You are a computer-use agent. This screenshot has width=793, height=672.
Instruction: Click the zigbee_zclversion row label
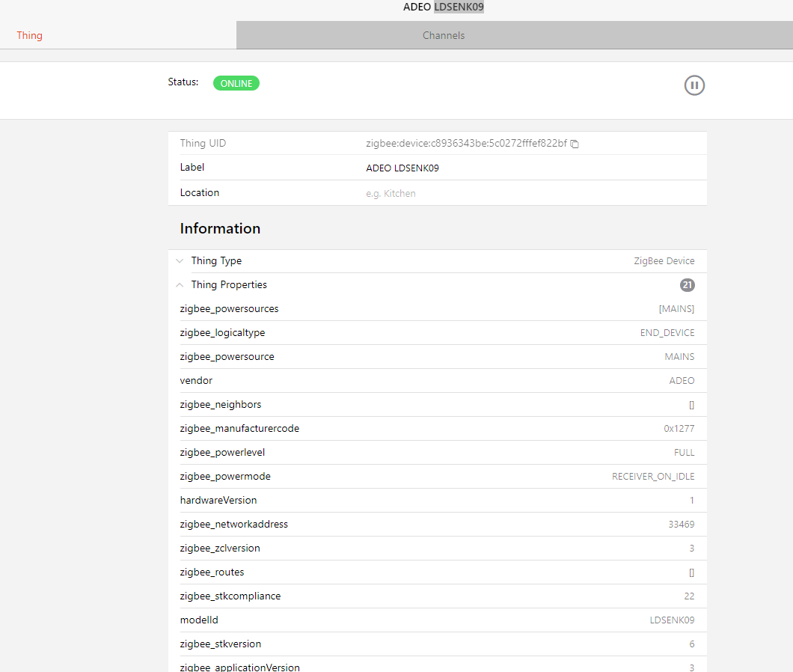point(220,548)
